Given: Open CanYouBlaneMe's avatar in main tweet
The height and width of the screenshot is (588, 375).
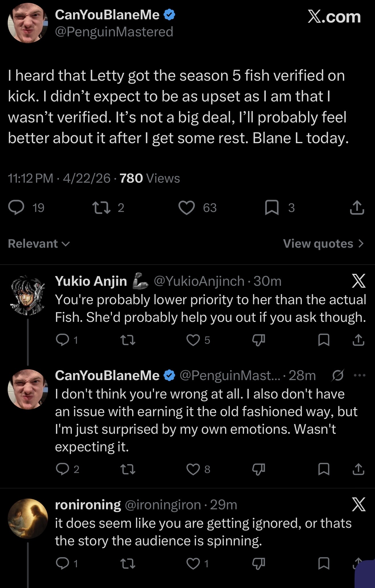Looking at the screenshot, I should pos(28,23).
